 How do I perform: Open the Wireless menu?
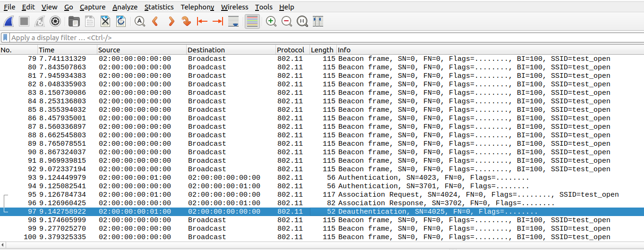tap(234, 7)
